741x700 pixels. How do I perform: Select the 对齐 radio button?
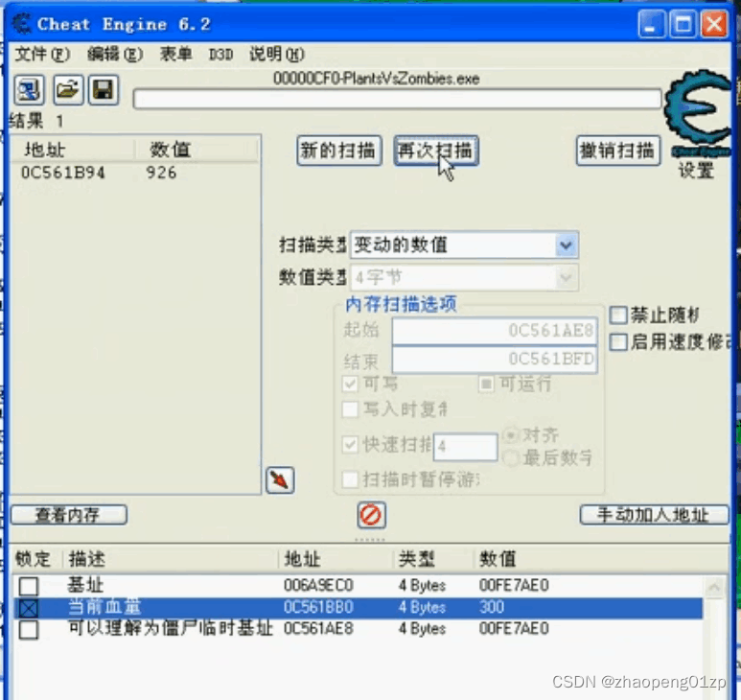pyautogui.click(x=511, y=434)
